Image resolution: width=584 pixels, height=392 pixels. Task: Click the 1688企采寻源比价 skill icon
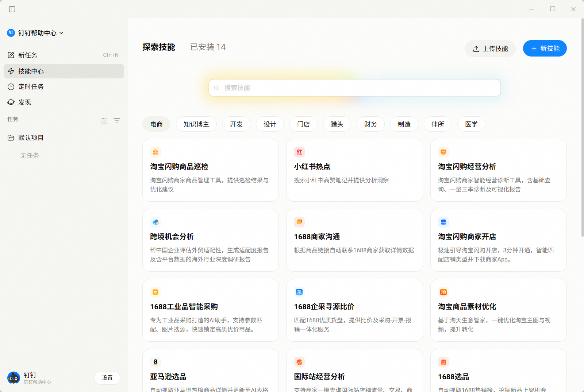tap(299, 292)
